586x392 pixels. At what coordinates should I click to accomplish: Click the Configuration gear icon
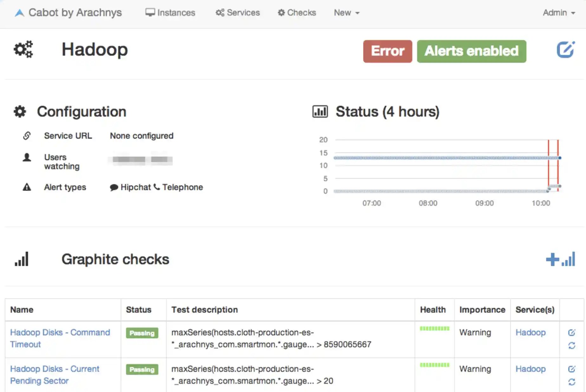(19, 112)
